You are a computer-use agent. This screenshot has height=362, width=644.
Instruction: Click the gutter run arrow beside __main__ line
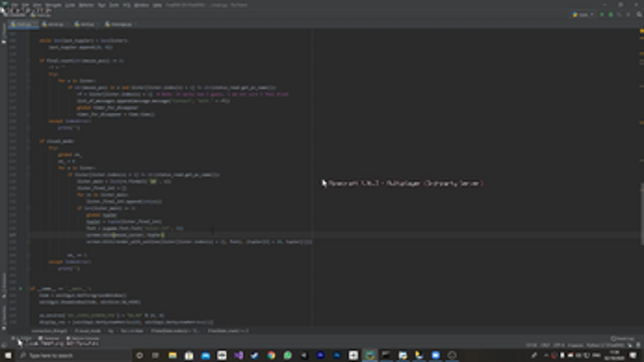tap(20, 289)
